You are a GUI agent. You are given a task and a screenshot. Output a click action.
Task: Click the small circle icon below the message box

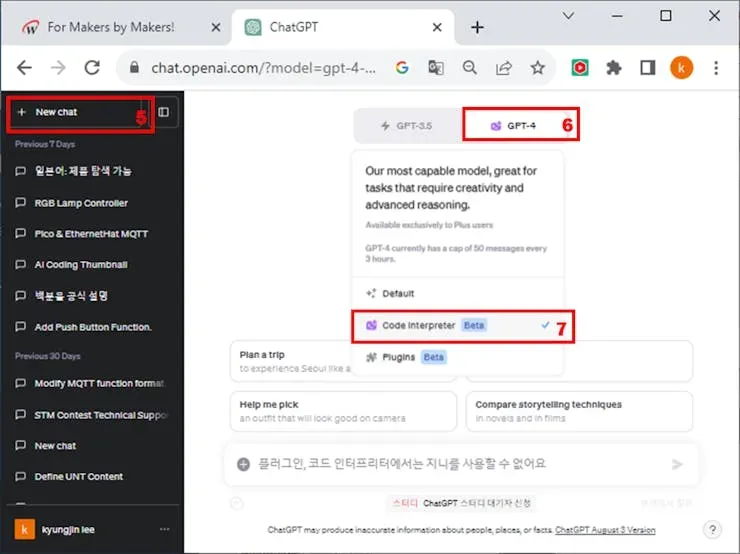pos(237,504)
